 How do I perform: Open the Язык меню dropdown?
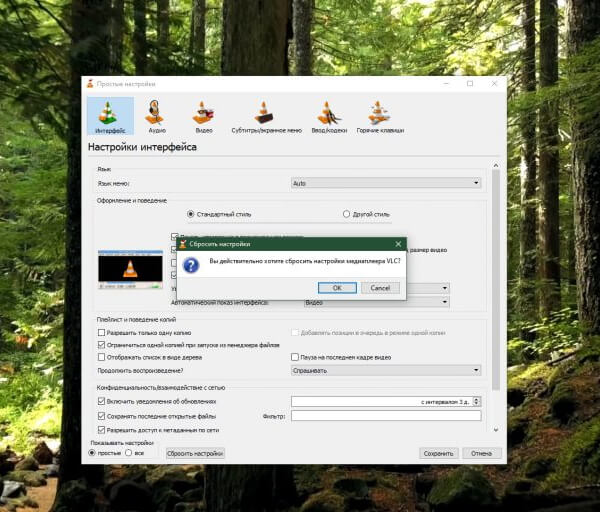pos(386,183)
